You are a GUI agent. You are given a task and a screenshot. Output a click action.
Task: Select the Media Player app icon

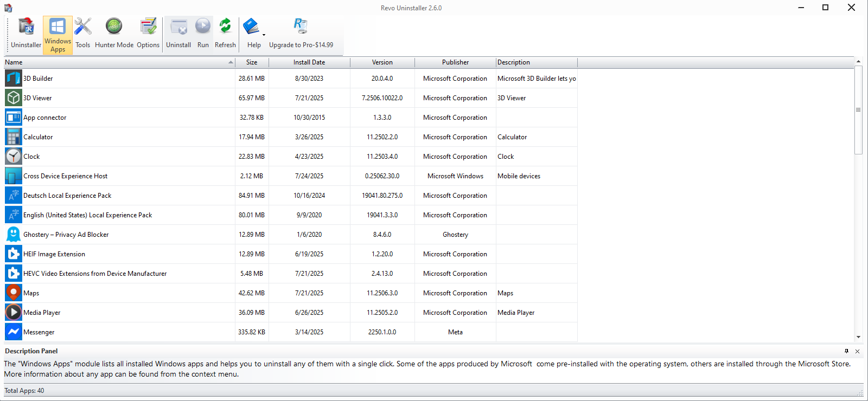click(x=14, y=313)
